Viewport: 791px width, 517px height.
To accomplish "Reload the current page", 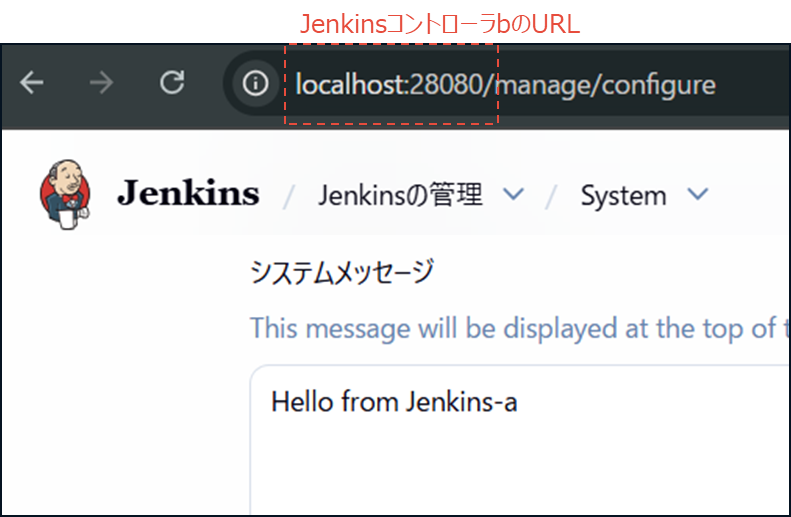I will point(172,83).
